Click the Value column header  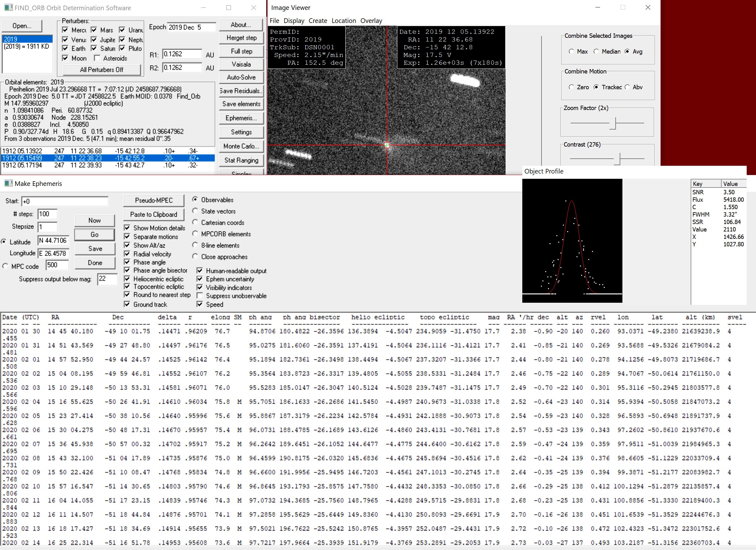[734, 183]
